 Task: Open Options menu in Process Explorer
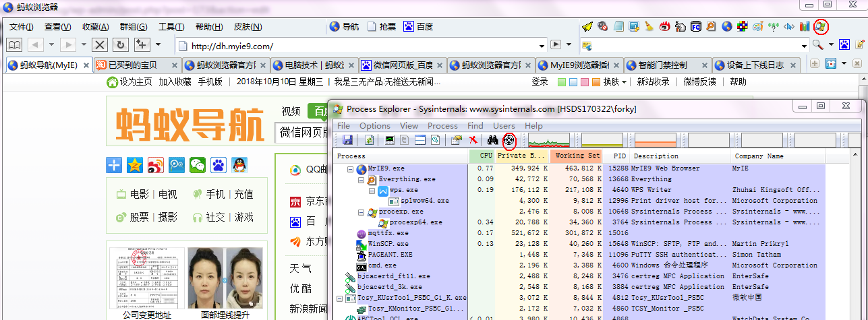click(x=375, y=126)
